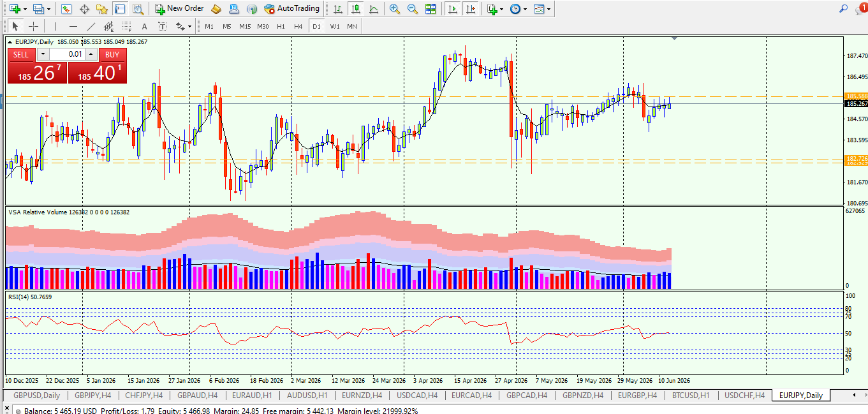Toggle the Terminal window button
This screenshot has height=414, width=868.
tap(119, 8)
